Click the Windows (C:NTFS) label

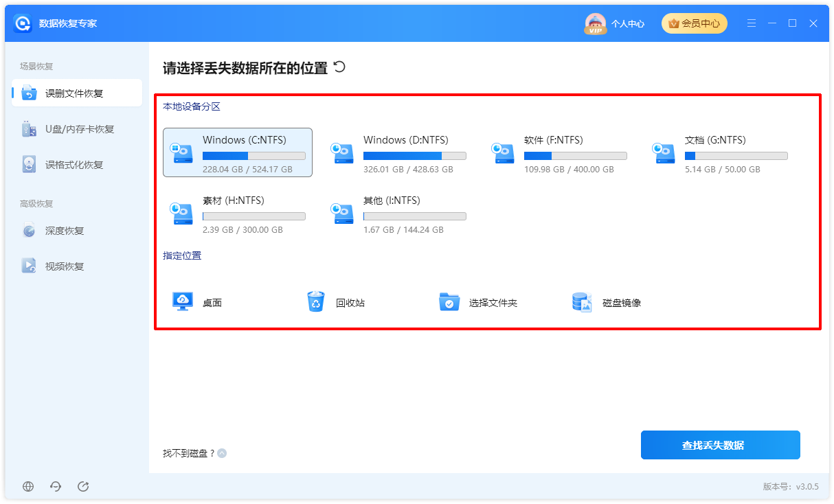[245, 140]
